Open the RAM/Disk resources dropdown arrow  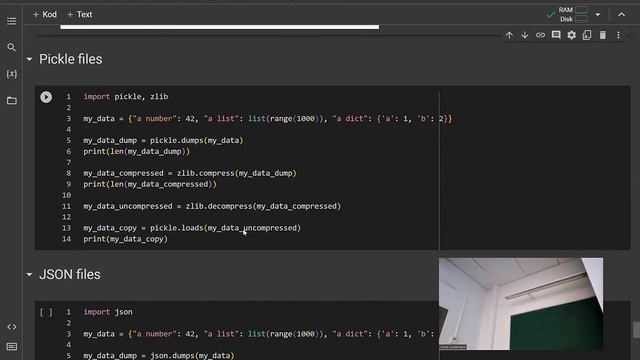pyautogui.click(x=598, y=15)
